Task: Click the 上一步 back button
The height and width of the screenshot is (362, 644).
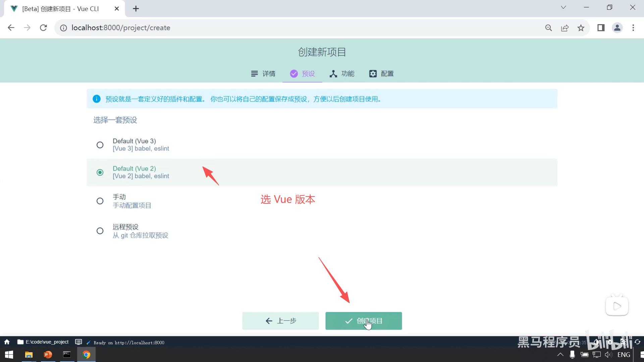Action: 280,321
